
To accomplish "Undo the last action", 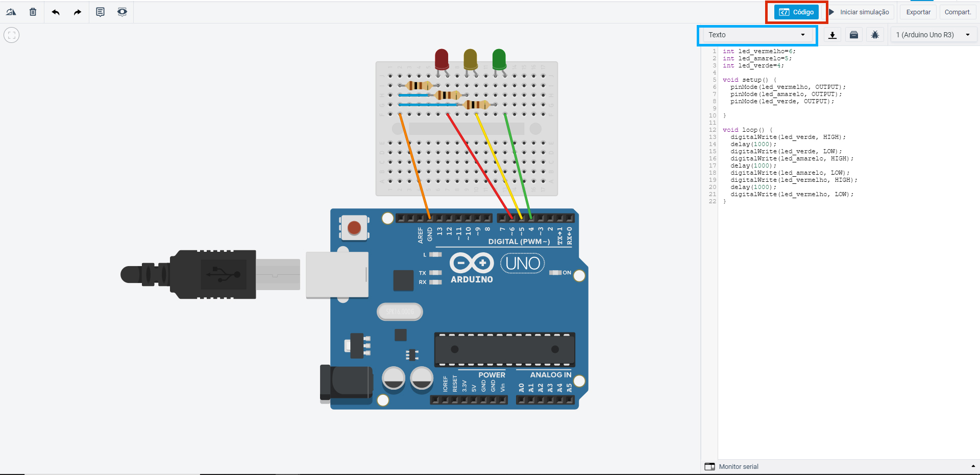I will point(56,12).
